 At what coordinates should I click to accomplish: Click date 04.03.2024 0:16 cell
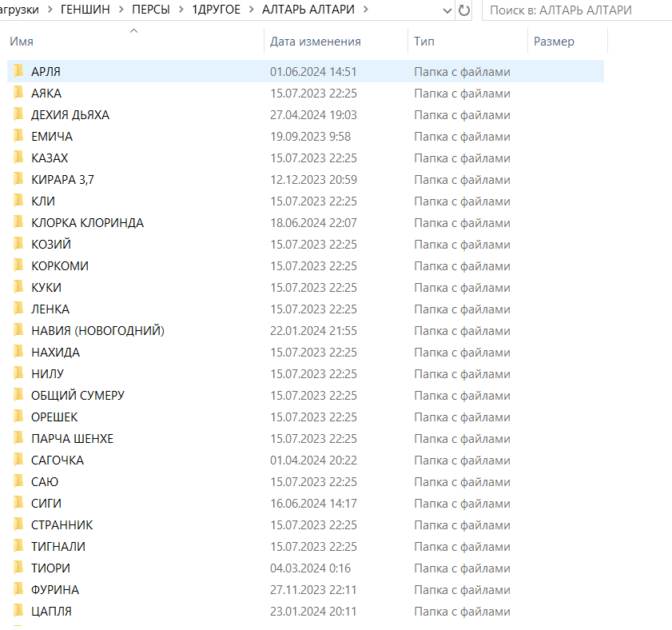310,568
